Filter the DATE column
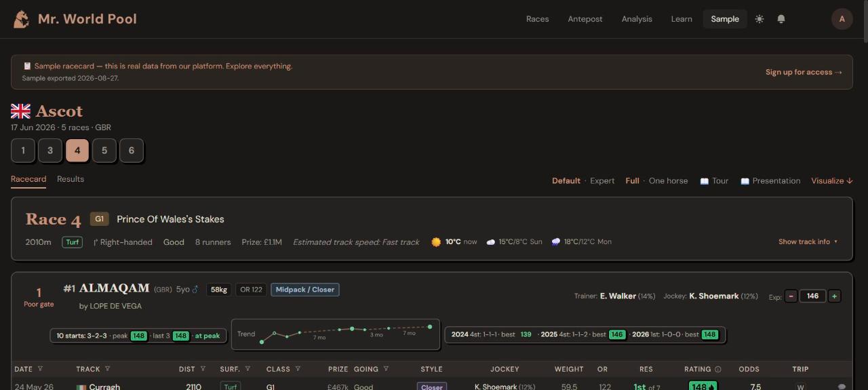The height and width of the screenshot is (390, 868). click(x=40, y=369)
